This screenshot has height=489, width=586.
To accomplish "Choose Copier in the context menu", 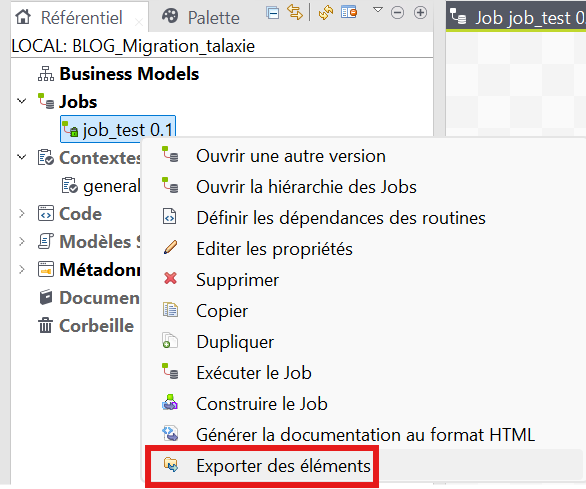I will (222, 311).
